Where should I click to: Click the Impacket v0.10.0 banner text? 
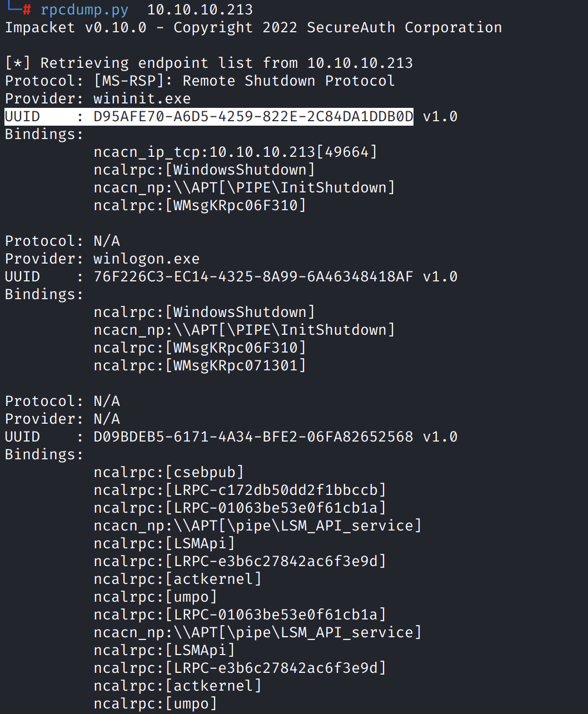[x=76, y=28]
